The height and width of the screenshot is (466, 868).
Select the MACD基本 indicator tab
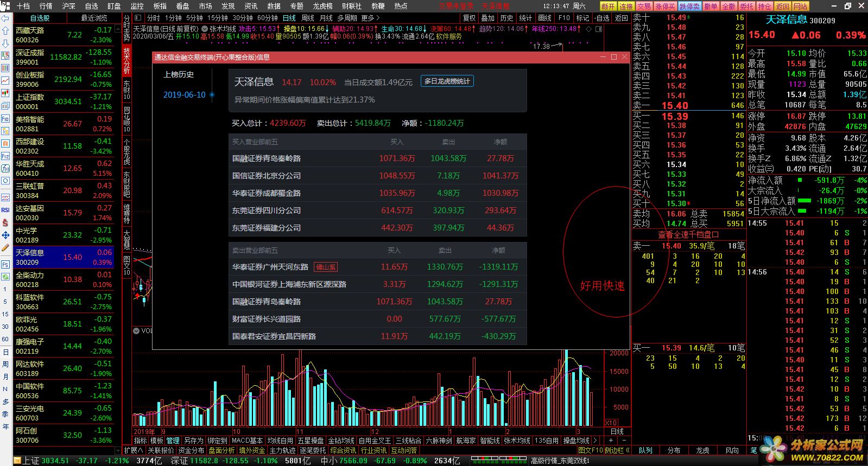click(x=248, y=441)
